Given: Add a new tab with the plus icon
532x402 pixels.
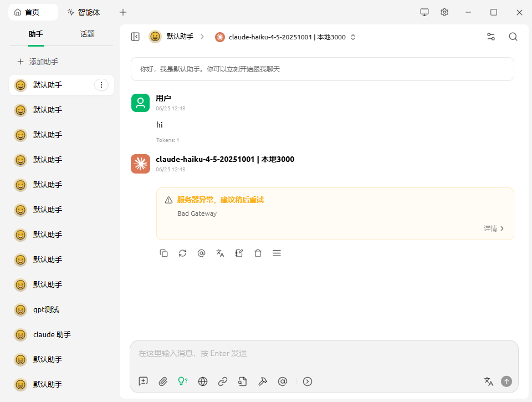Looking at the screenshot, I should (x=123, y=13).
